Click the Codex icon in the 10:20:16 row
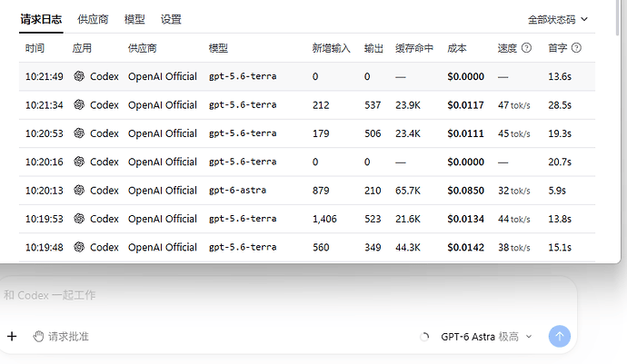627x364 pixels. pos(79,162)
